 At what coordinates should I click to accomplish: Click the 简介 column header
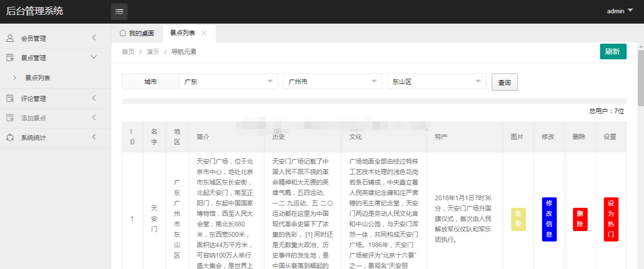[227, 137]
